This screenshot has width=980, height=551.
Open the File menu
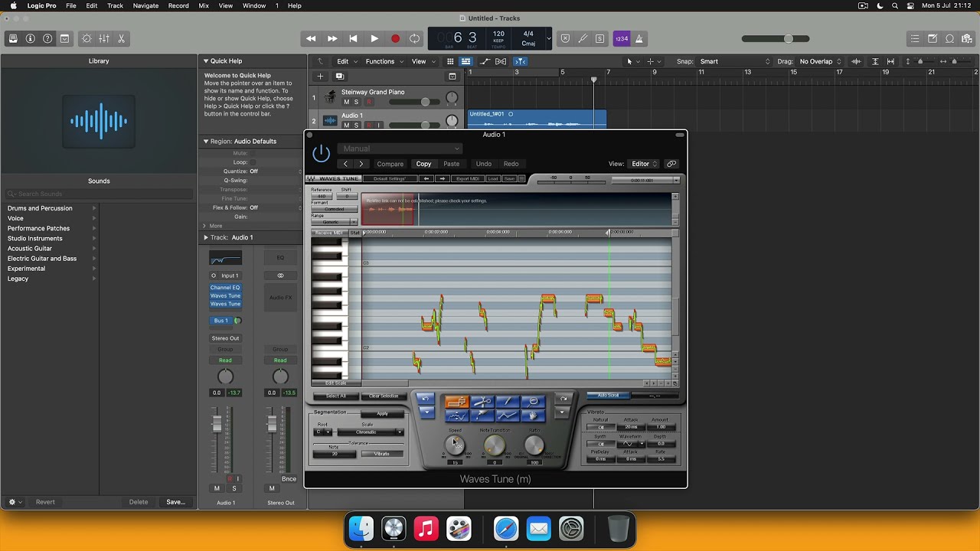pos(70,5)
